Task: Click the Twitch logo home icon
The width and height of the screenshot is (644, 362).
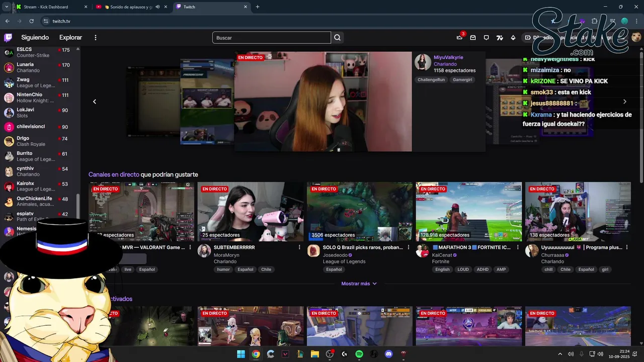Action: point(8,38)
